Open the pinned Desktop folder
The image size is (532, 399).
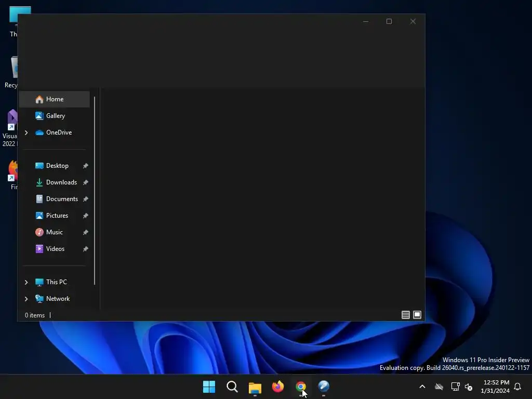click(x=54, y=166)
